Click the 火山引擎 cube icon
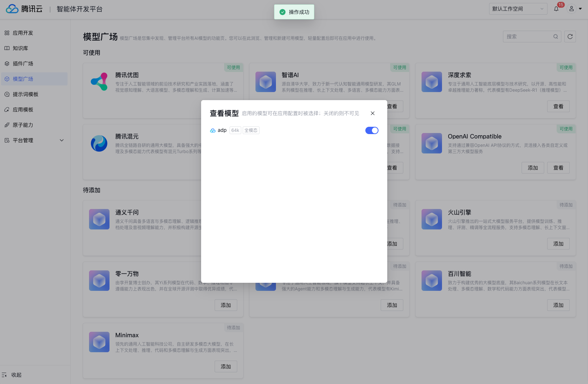 coord(432,219)
